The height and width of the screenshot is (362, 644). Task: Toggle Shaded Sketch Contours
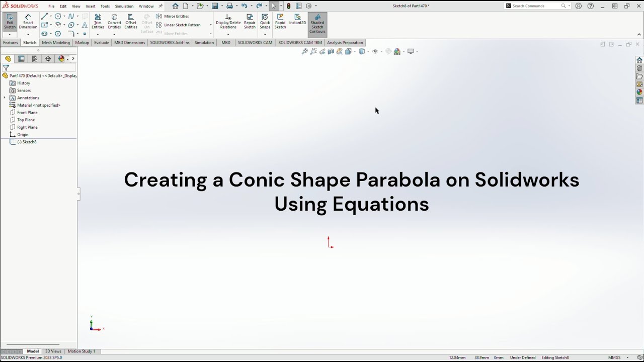(317, 24)
